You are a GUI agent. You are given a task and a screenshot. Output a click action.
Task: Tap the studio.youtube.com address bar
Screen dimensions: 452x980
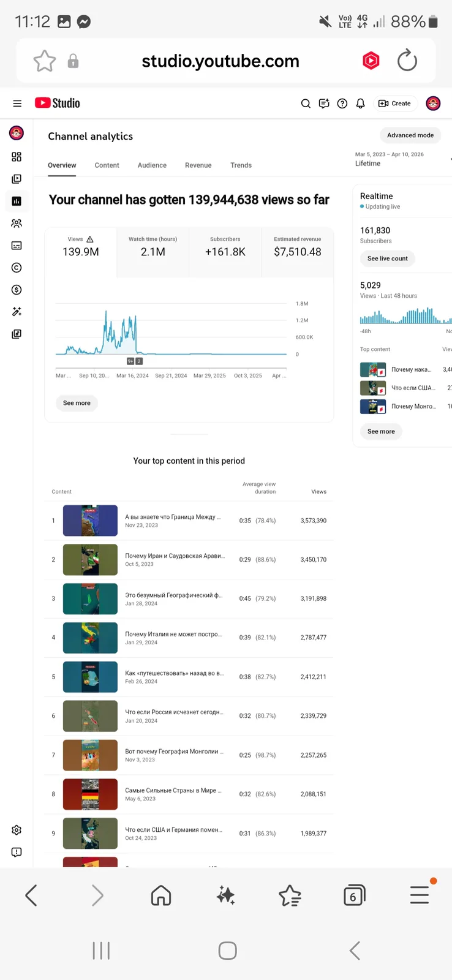tap(220, 61)
